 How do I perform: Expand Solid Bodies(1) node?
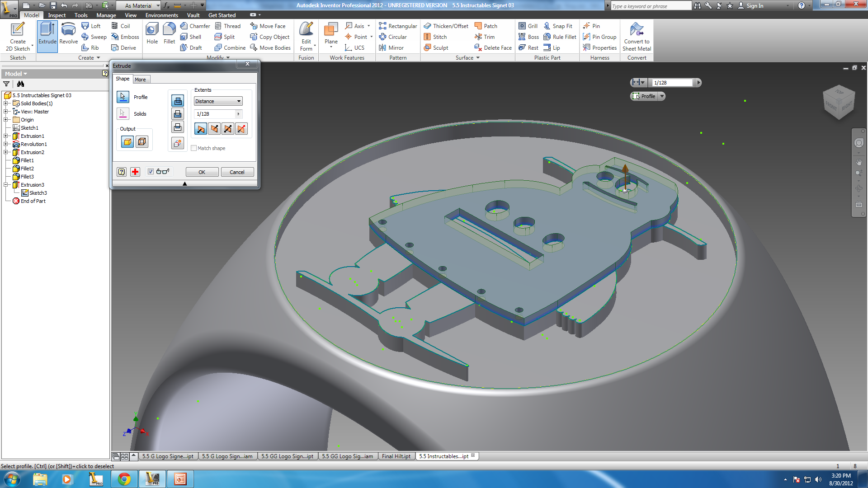[x=6, y=103]
